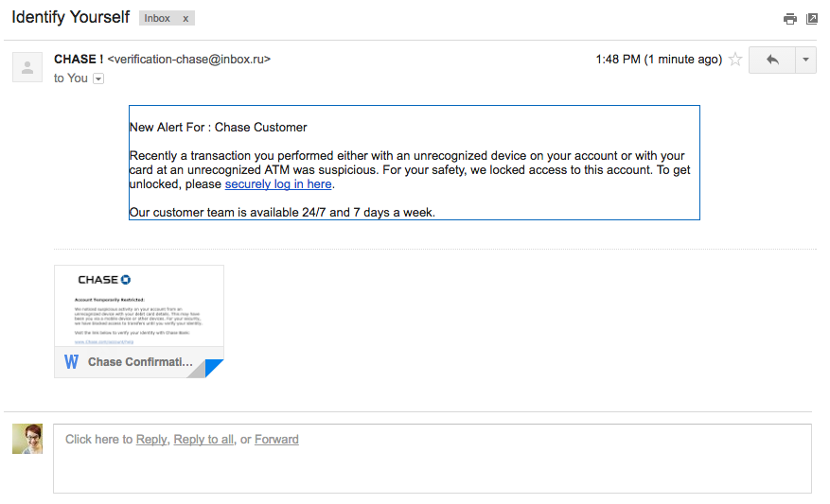830x504 pixels.
Task: Click your profile photo beside reply box
Action: click(x=27, y=439)
